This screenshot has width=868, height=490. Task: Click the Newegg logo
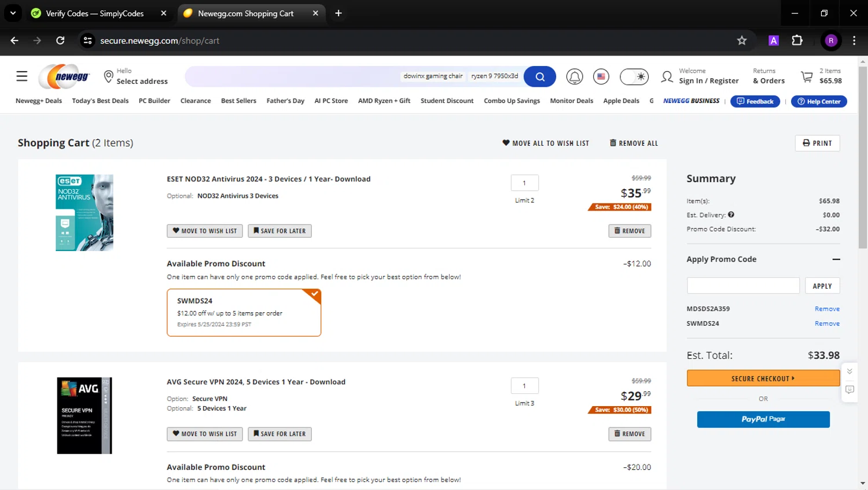pyautogui.click(x=65, y=76)
